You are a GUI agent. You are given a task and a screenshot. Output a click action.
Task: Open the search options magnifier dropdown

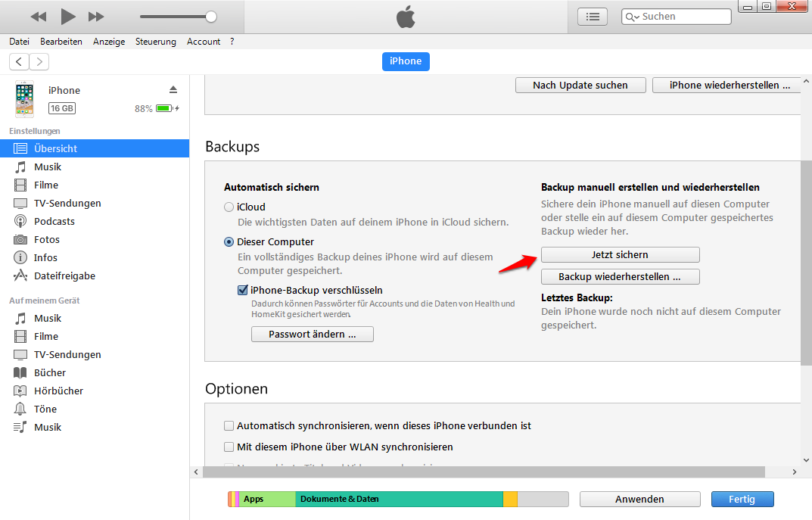point(633,17)
